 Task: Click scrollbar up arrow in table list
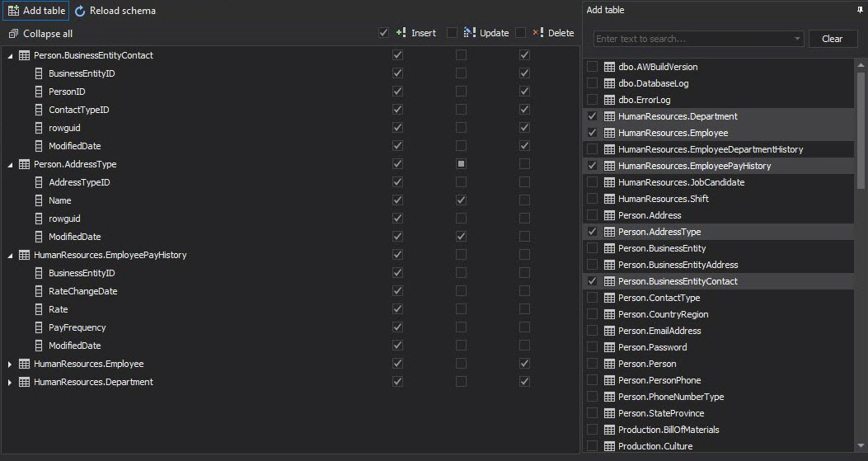pos(861,65)
